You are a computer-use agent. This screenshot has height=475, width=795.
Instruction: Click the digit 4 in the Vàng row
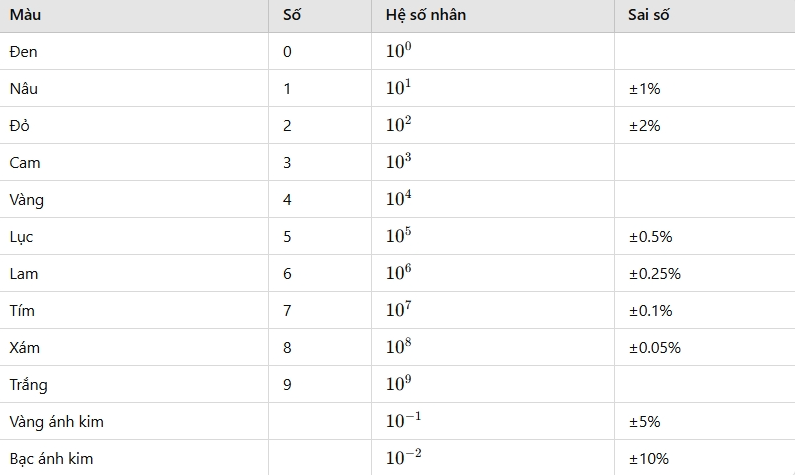click(x=288, y=200)
